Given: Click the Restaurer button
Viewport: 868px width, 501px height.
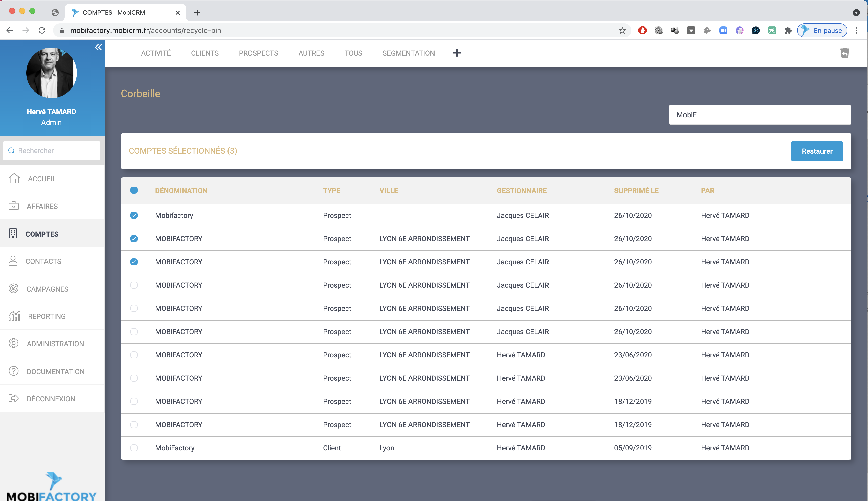Looking at the screenshot, I should point(816,151).
